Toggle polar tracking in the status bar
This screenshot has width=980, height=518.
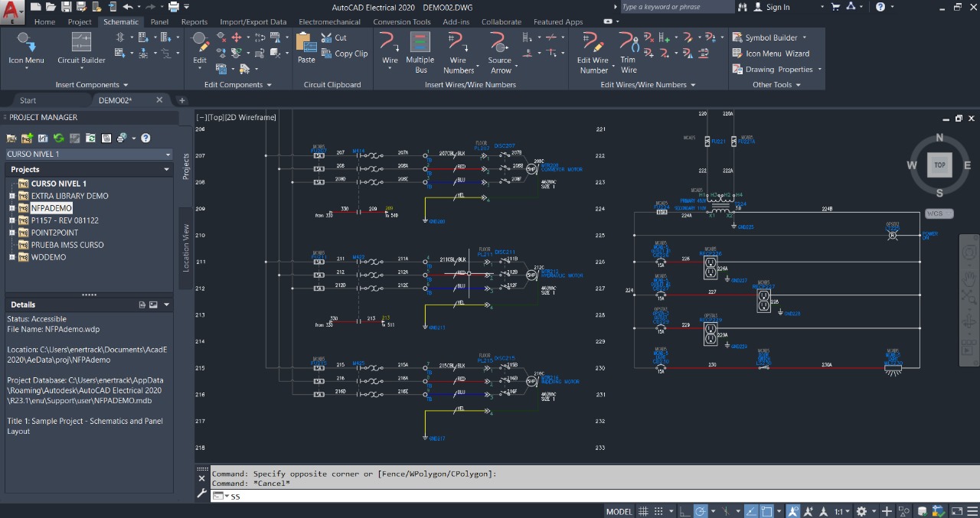pyautogui.click(x=700, y=511)
